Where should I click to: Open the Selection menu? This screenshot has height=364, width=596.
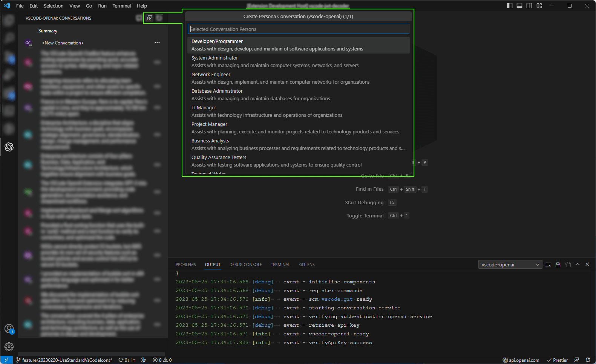[x=54, y=6]
